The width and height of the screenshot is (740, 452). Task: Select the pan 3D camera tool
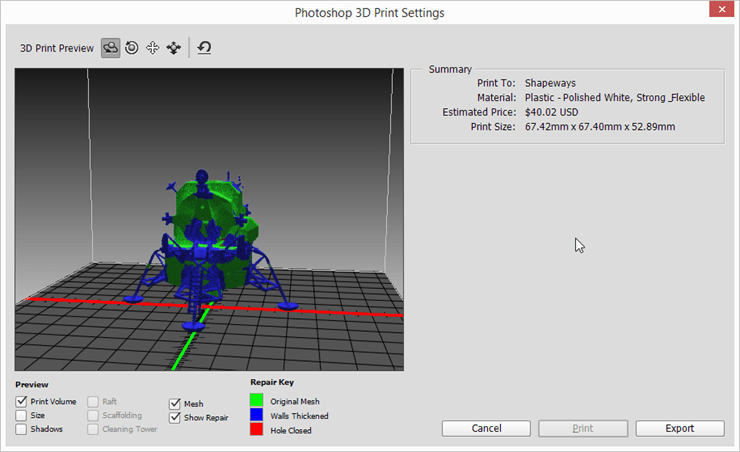[x=152, y=48]
